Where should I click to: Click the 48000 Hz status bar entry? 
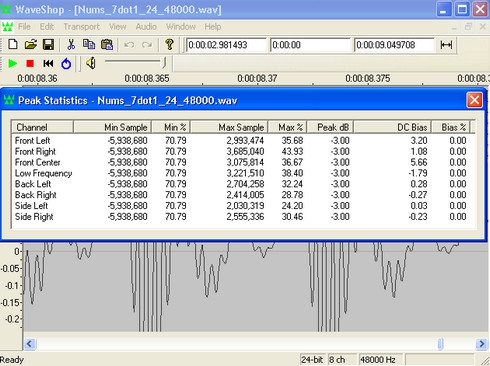tap(381, 360)
